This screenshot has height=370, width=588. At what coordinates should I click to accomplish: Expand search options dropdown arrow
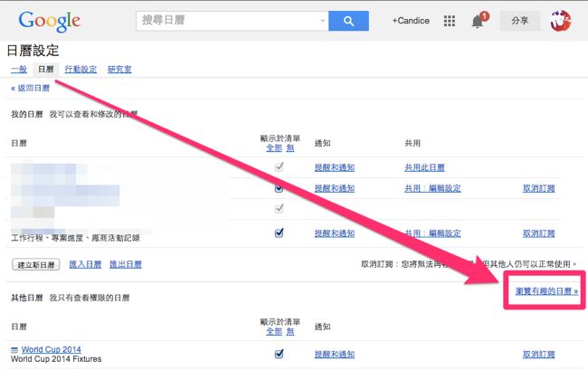pyautogui.click(x=323, y=20)
